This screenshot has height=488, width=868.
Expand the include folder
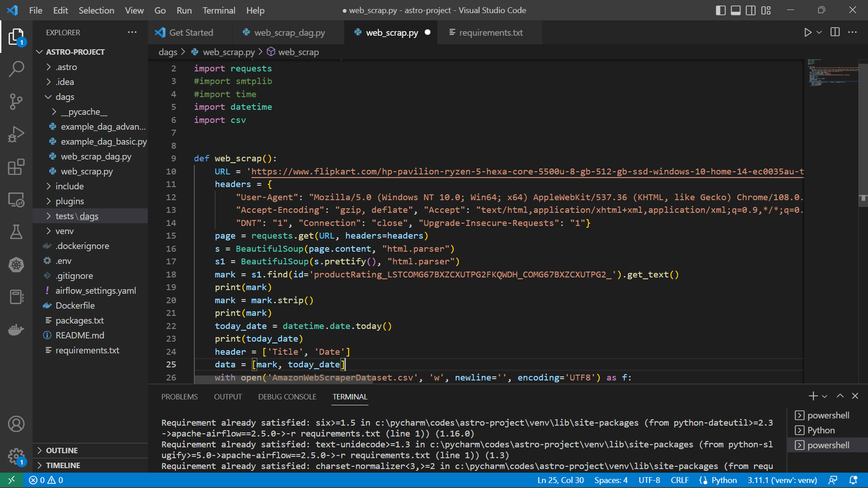pyautogui.click(x=70, y=186)
